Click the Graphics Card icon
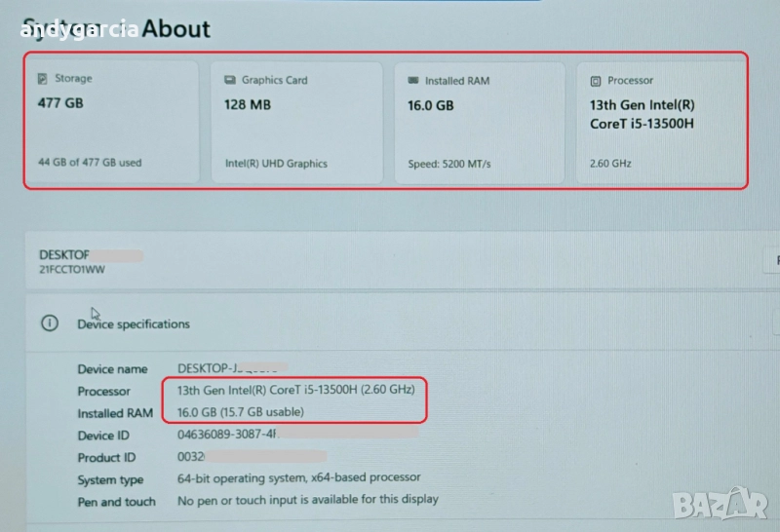 coord(230,80)
